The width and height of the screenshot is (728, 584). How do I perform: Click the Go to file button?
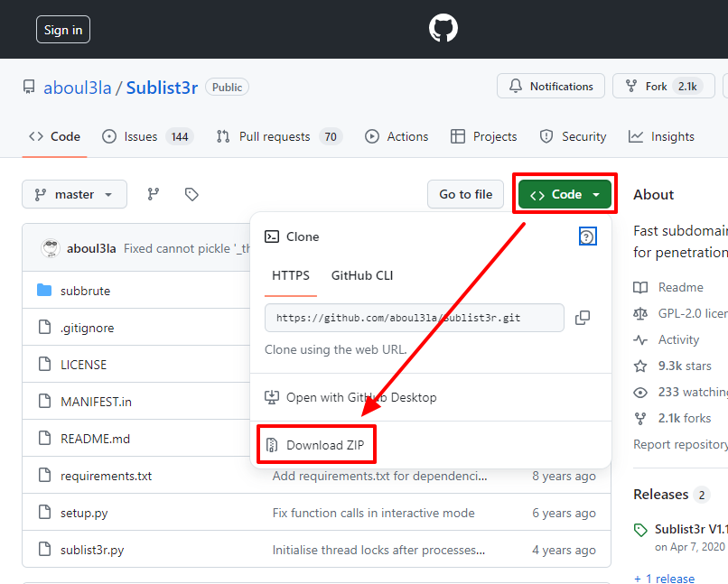[x=466, y=194]
